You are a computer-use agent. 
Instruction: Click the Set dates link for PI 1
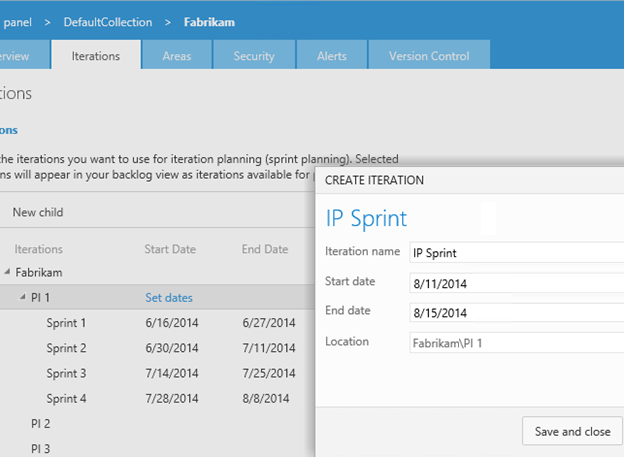pyautogui.click(x=169, y=297)
